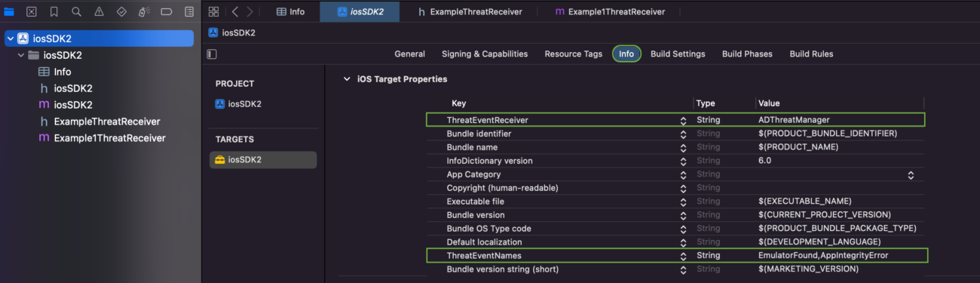This screenshot has width=980, height=283.
Task: Select the Info target settings tab
Action: (626, 54)
